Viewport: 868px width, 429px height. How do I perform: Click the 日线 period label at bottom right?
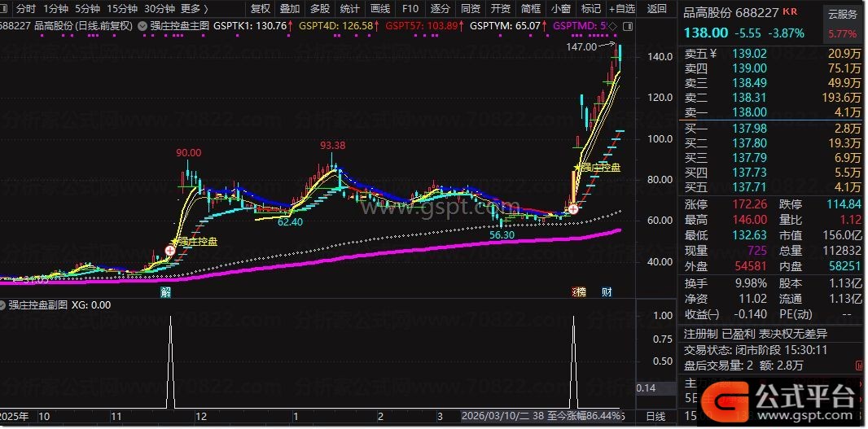[656, 416]
